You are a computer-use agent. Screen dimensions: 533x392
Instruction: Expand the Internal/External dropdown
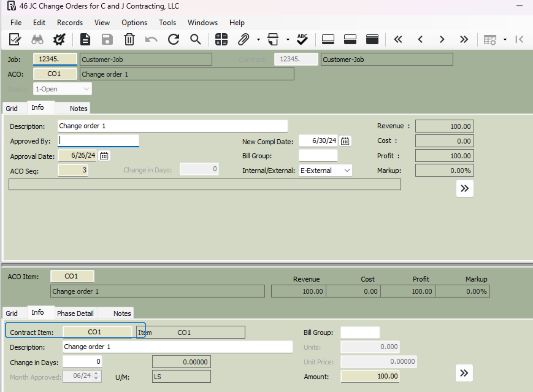(347, 170)
